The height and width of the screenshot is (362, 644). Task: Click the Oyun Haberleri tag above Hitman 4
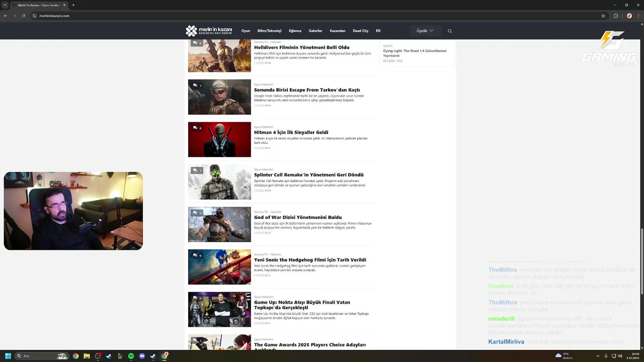(x=264, y=127)
